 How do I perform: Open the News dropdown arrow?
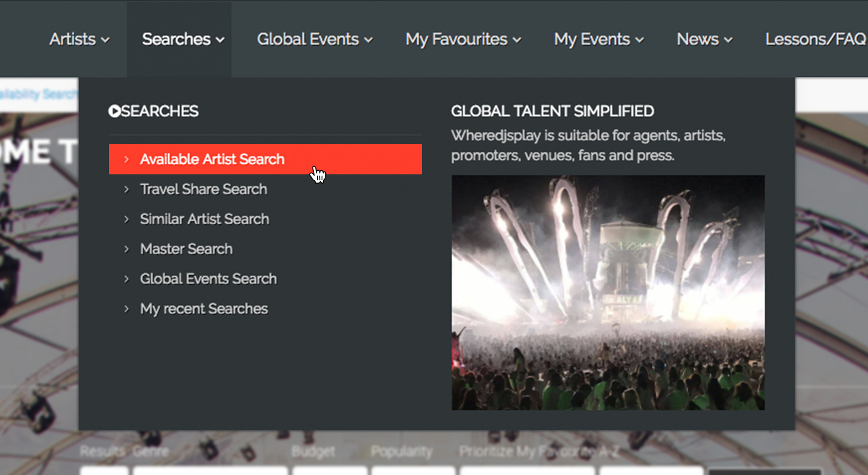pos(728,40)
